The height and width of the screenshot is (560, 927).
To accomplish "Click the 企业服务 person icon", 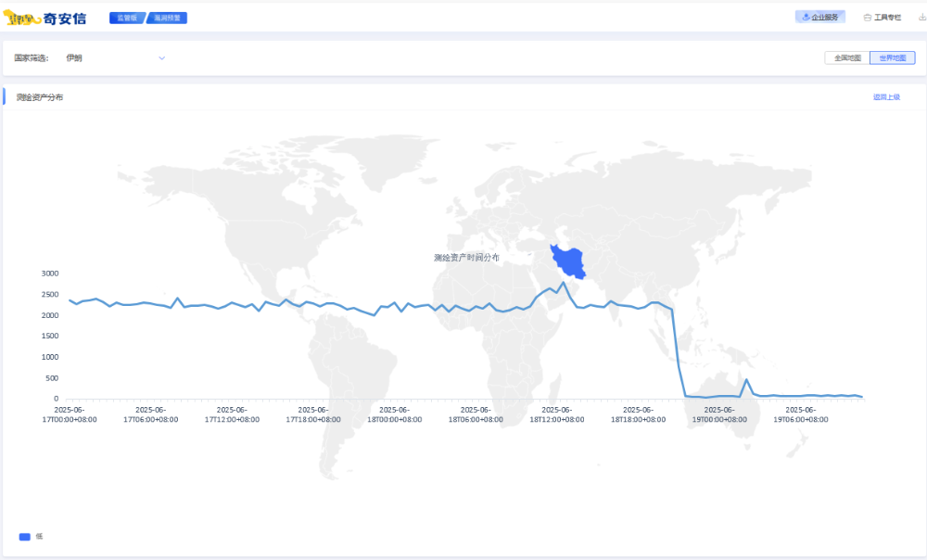I will (806, 17).
